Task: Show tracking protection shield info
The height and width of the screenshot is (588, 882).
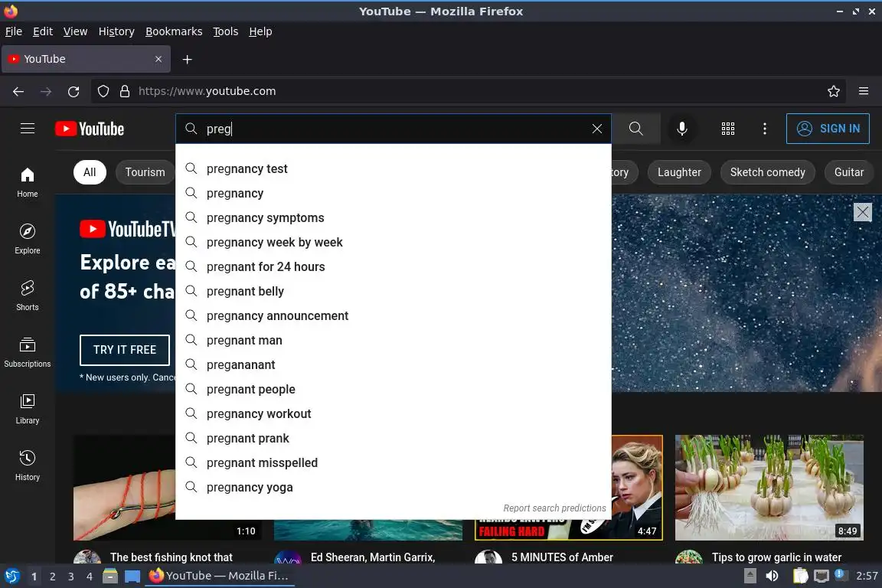Action: click(103, 91)
